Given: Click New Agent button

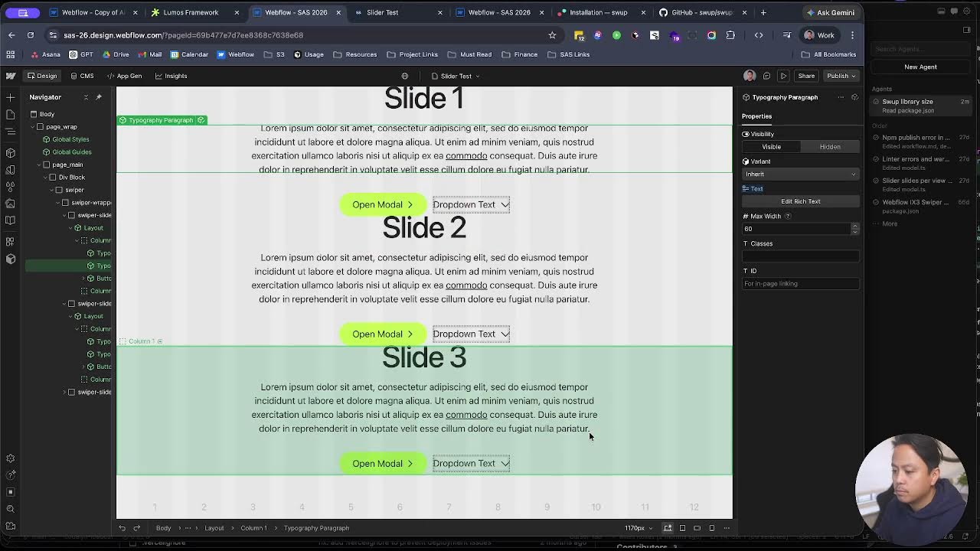Looking at the screenshot, I should tap(920, 67).
